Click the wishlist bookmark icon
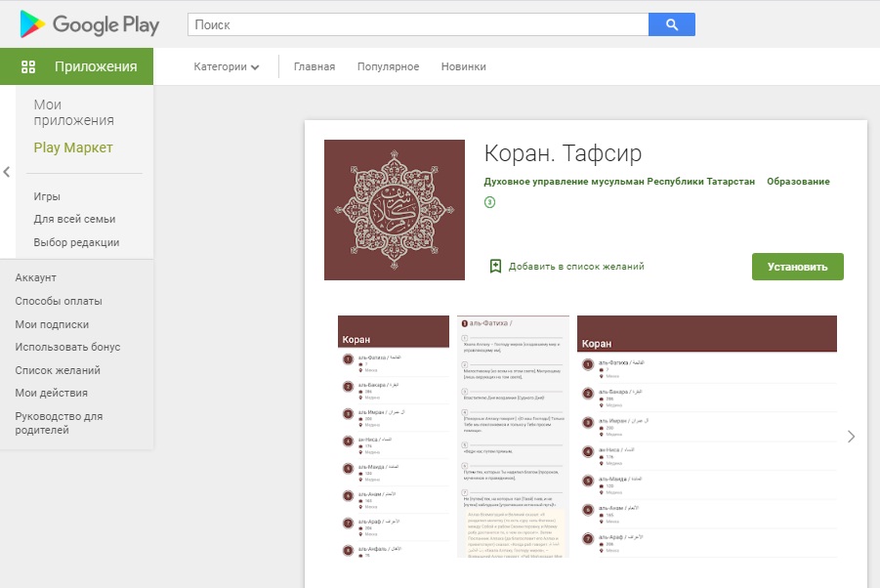Image resolution: width=880 pixels, height=588 pixels. pyautogui.click(x=495, y=266)
